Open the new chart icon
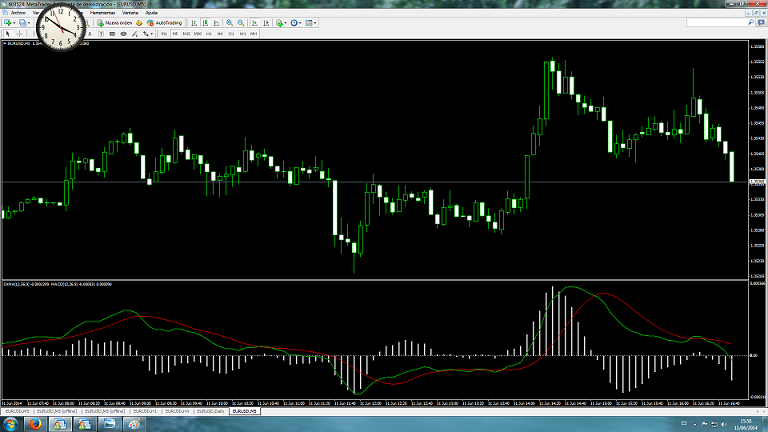768x432 pixels. click(x=7, y=23)
